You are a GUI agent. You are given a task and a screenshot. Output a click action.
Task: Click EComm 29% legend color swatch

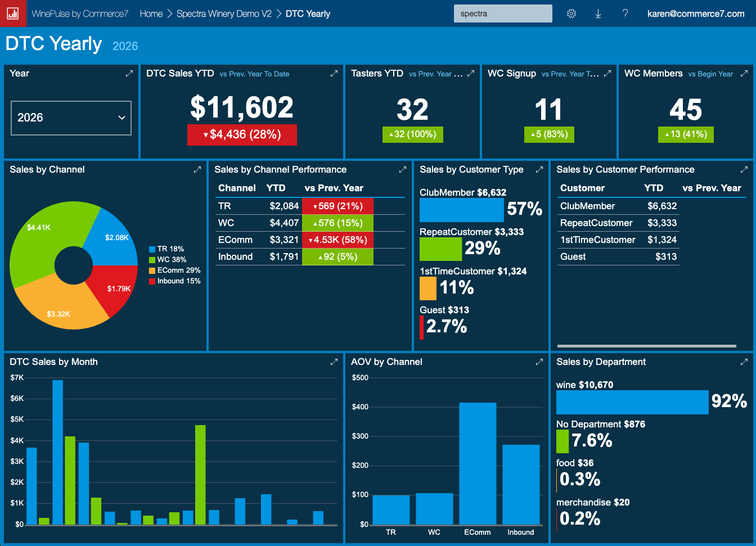[x=152, y=270]
